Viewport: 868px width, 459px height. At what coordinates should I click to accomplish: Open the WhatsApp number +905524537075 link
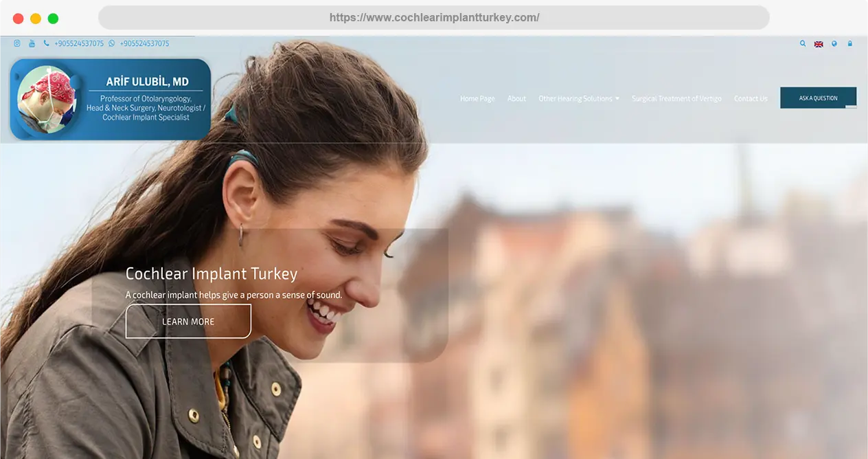tap(144, 43)
